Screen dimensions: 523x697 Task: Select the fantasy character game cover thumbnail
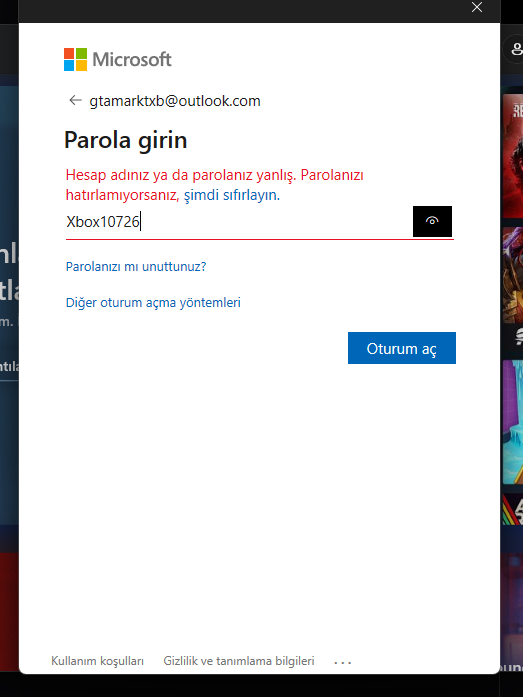[x=513, y=275]
